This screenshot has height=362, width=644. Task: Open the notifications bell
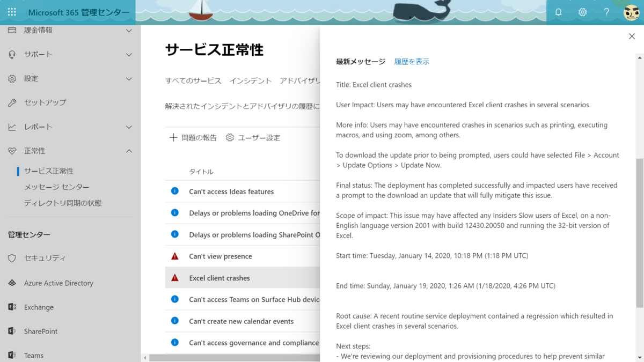point(559,12)
